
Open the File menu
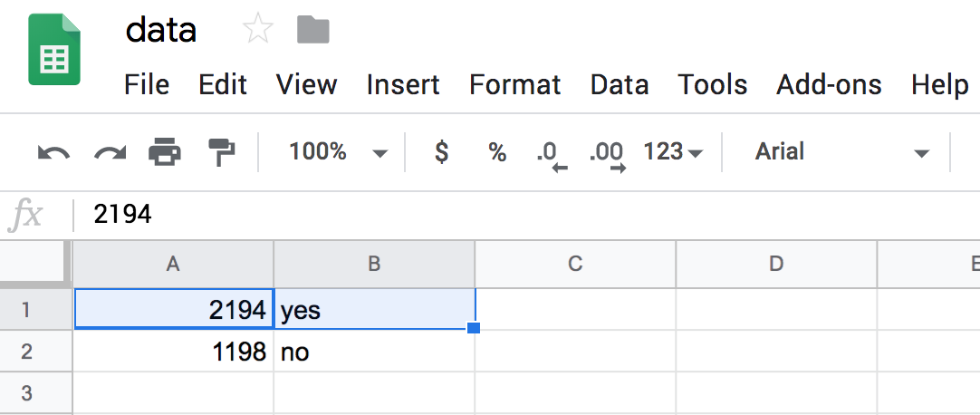(x=147, y=85)
